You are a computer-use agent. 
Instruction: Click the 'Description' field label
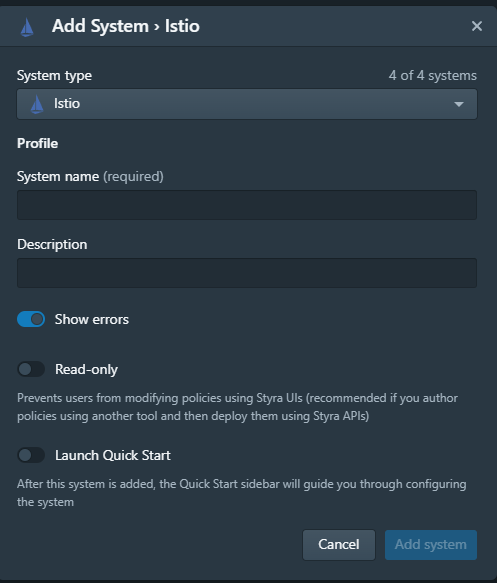tap(52, 245)
